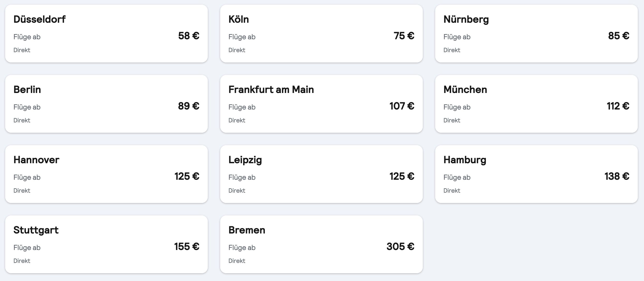Choose the Frankfurt am Main card

pyautogui.click(x=321, y=104)
